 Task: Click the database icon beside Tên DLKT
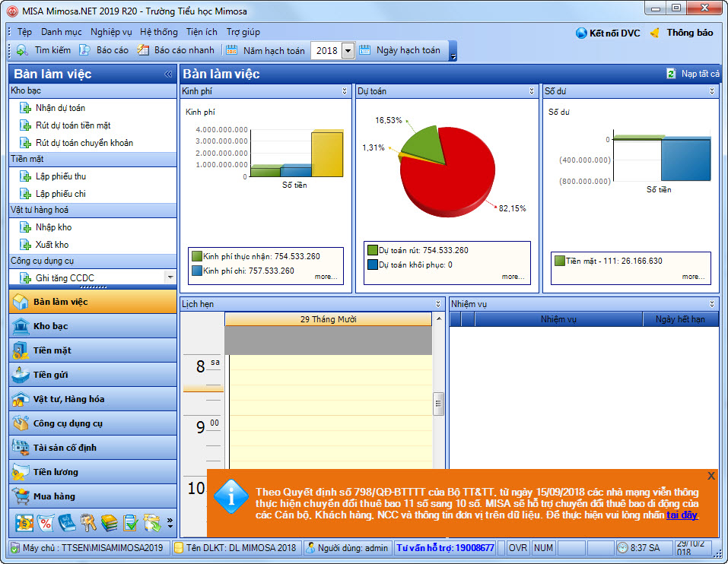tap(178, 548)
